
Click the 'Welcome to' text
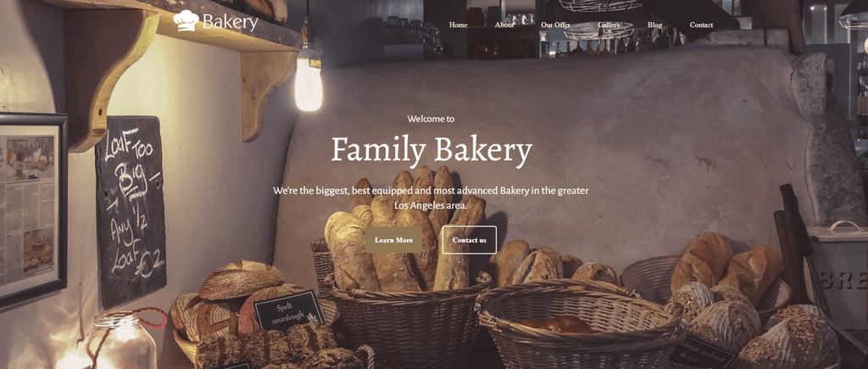click(431, 119)
